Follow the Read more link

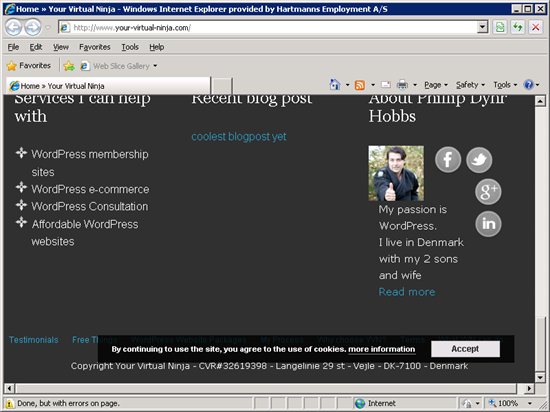pyautogui.click(x=407, y=292)
